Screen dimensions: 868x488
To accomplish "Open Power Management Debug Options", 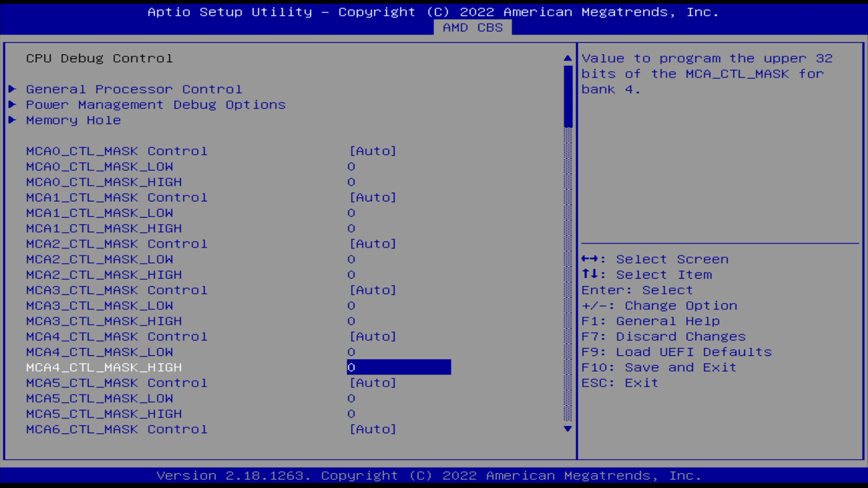I will (x=156, y=105).
